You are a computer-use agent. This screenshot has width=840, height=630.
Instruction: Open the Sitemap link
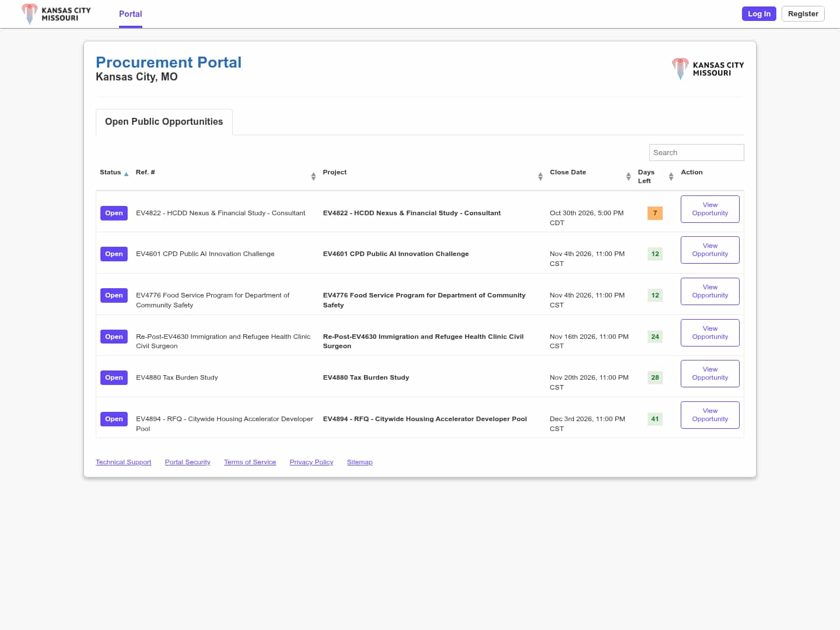[x=360, y=462]
